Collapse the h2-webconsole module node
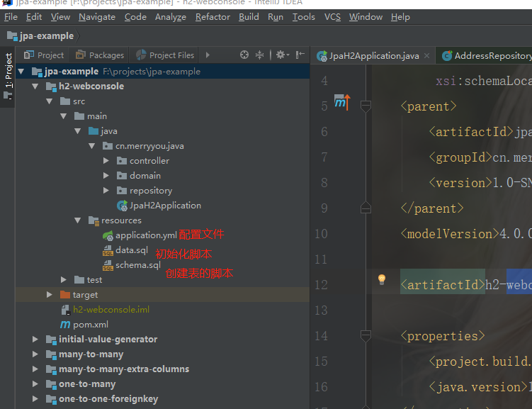This screenshot has height=409, width=532. click(x=35, y=86)
